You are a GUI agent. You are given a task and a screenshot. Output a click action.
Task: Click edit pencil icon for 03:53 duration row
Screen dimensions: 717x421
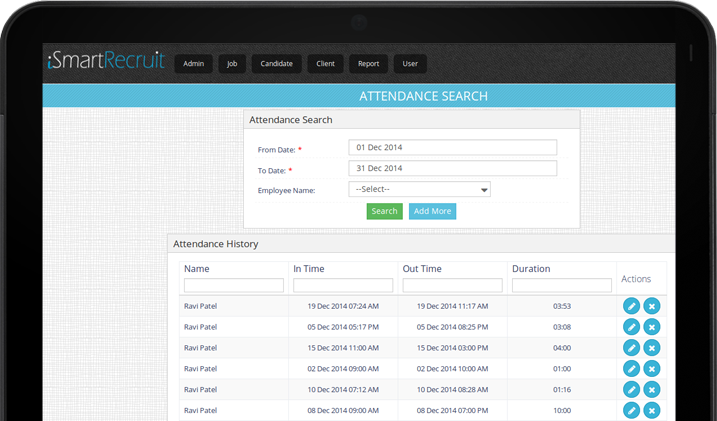click(x=631, y=306)
